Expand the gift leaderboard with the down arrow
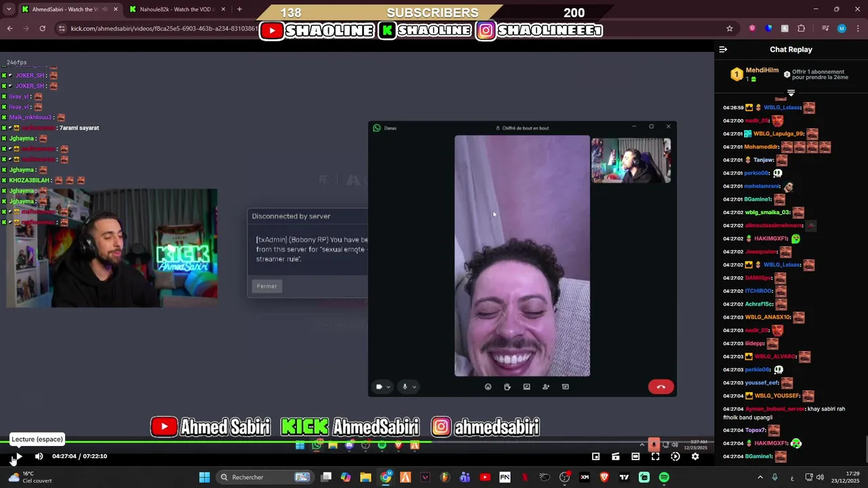868x488 pixels. pos(791,92)
